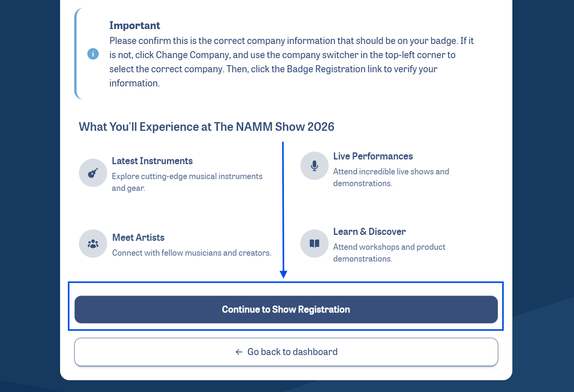The height and width of the screenshot is (392, 574).
Task: Click Continue to Show Registration button
Action: (x=286, y=310)
